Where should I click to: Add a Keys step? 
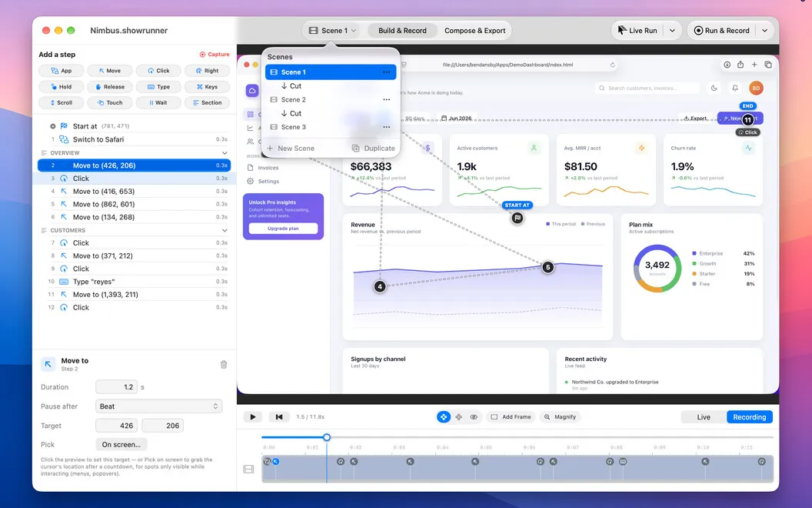[207, 86]
